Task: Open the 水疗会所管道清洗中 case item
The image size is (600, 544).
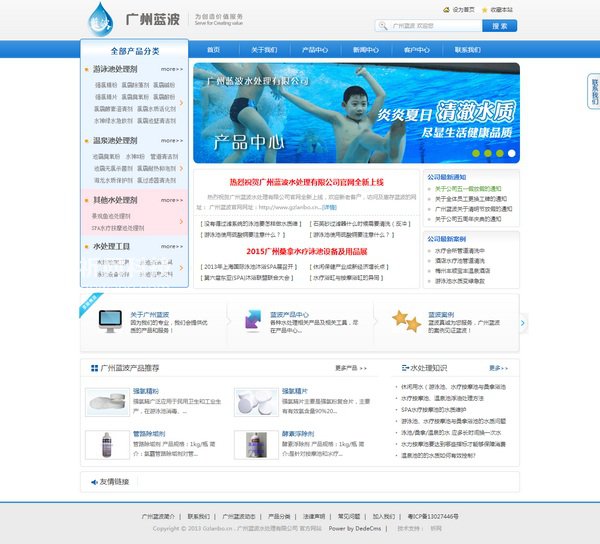Action: [460, 251]
